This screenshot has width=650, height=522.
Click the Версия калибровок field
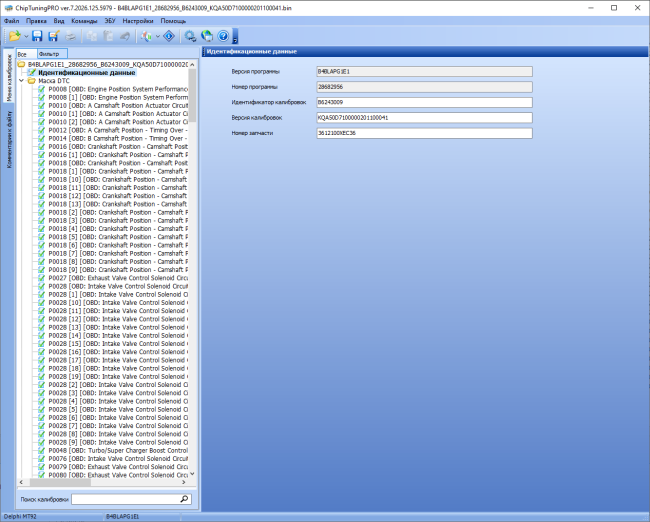click(x=424, y=118)
